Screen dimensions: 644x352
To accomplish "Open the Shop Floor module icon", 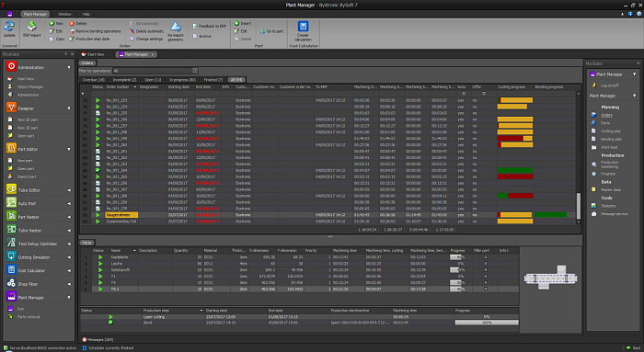I will (x=11, y=283).
